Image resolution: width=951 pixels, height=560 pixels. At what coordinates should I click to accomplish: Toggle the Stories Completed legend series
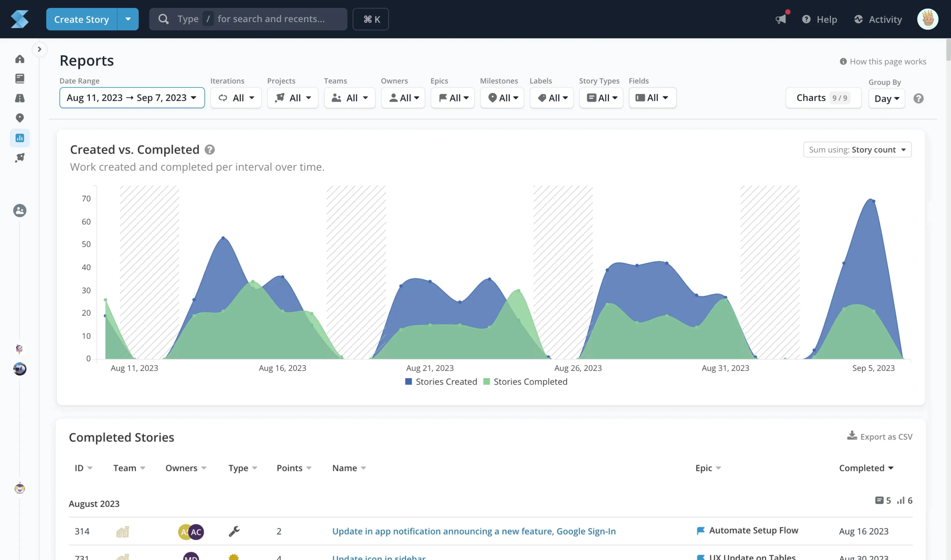[530, 382]
